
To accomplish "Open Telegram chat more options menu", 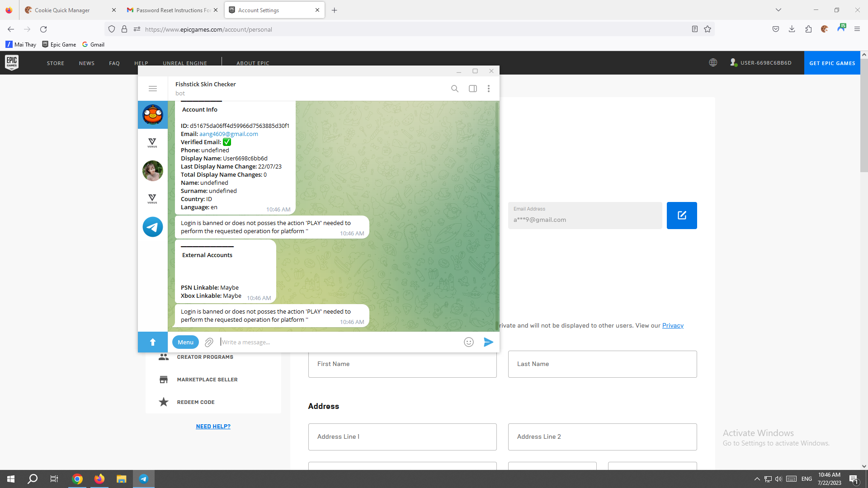I will [x=489, y=89].
